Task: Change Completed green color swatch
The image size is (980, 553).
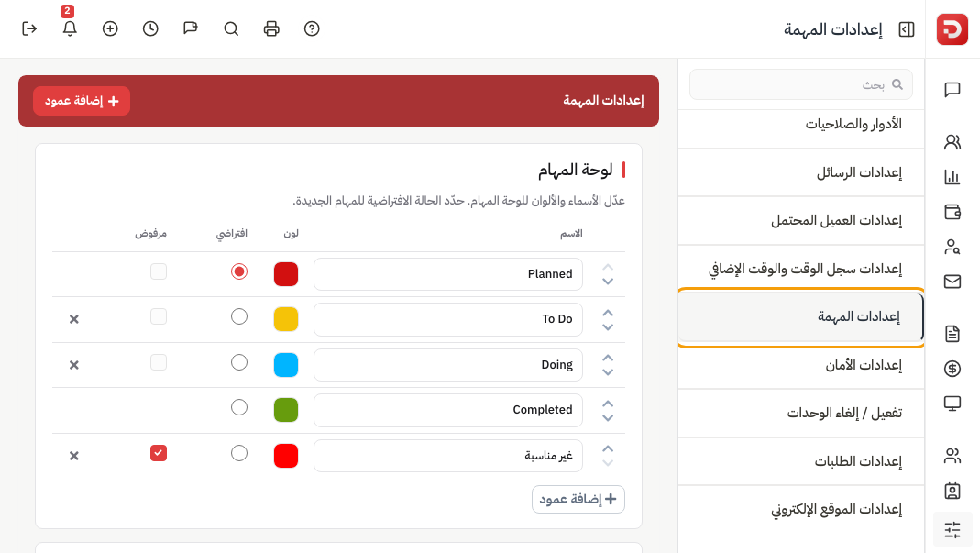Action: point(286,410)
